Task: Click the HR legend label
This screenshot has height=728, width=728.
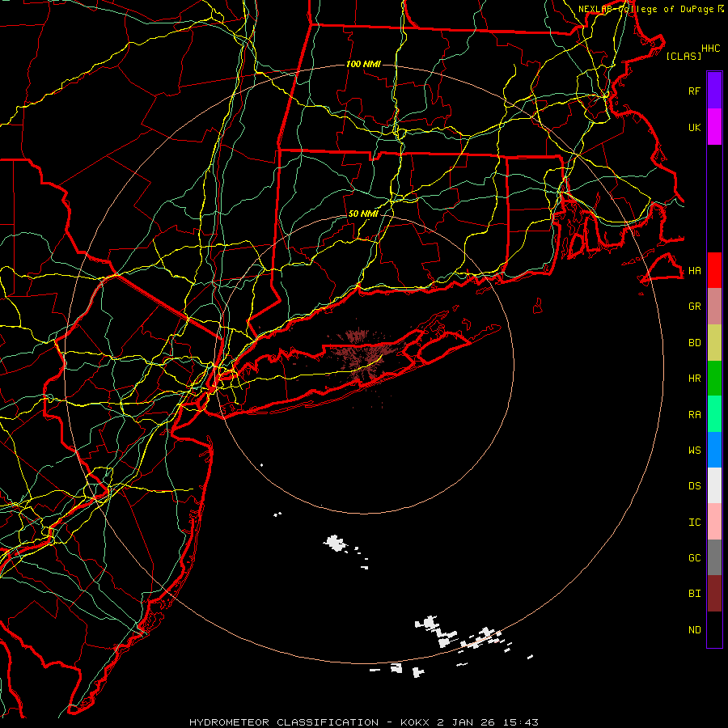Action: coord(694,379)
